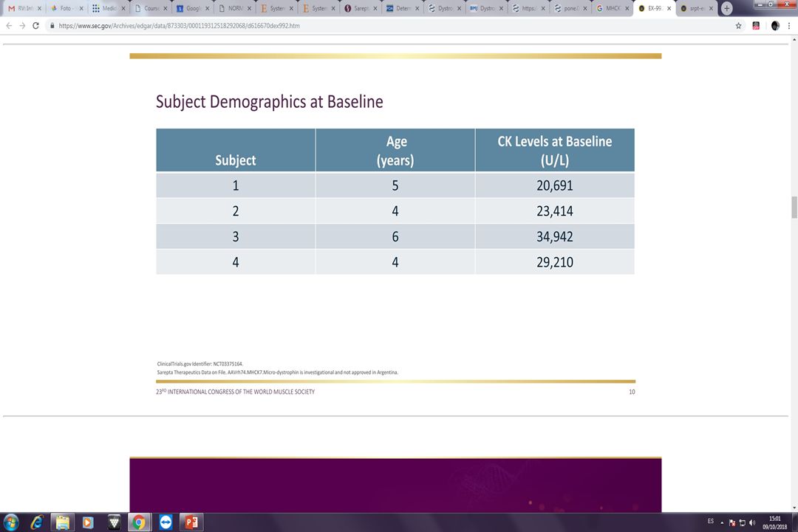The height and width of the screenshot is (532, 798).
Task: Click the vertical scrollbar thumb
Action: pos(794,207)
